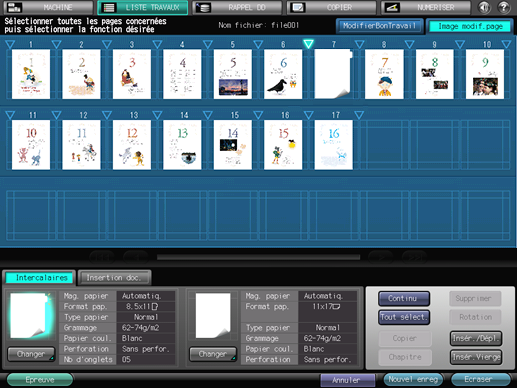Click the Epreuve proof button
Screen dimensions: 517x388
(40, 380)
